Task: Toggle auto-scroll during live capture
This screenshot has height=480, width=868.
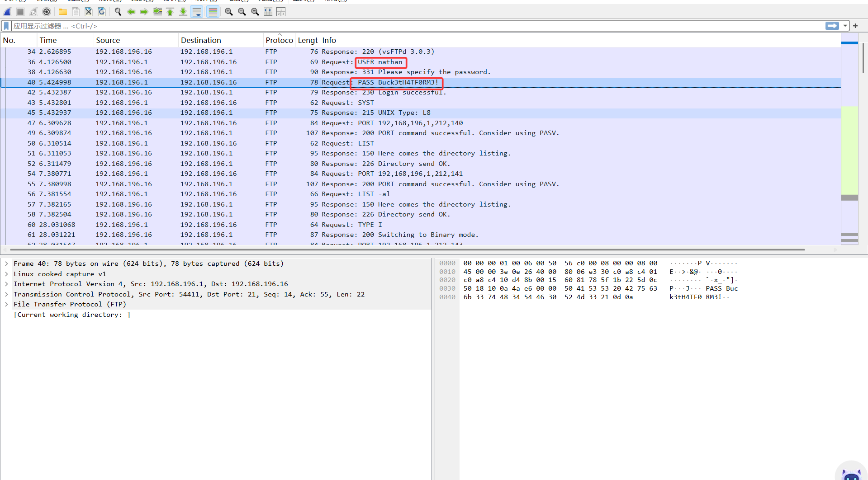Action: point(197,12)
